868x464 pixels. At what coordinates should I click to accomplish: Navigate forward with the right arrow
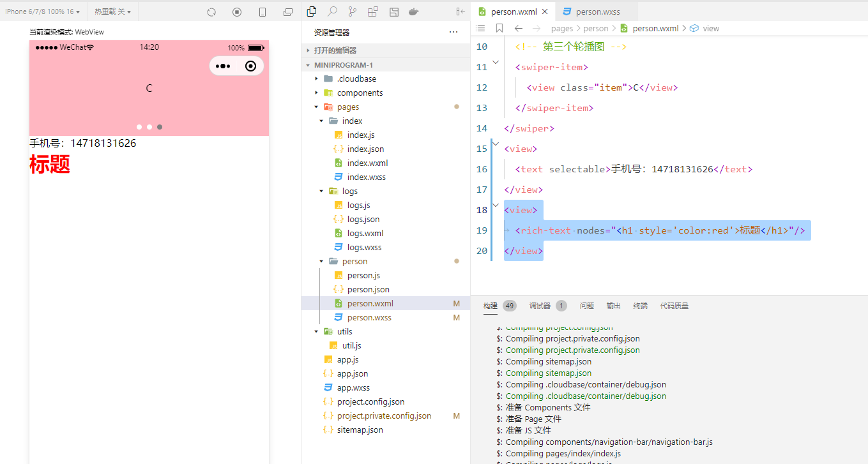(x=537, y=28)
